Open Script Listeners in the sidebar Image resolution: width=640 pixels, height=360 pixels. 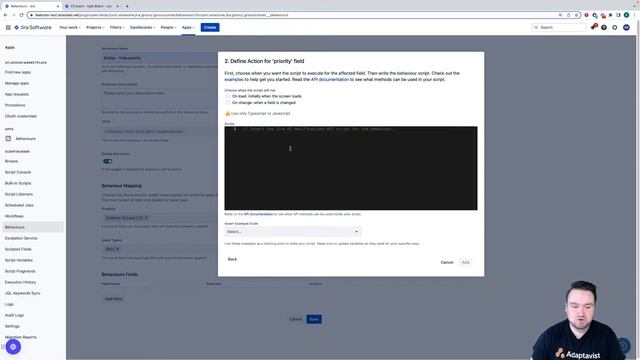click(19, 194)
